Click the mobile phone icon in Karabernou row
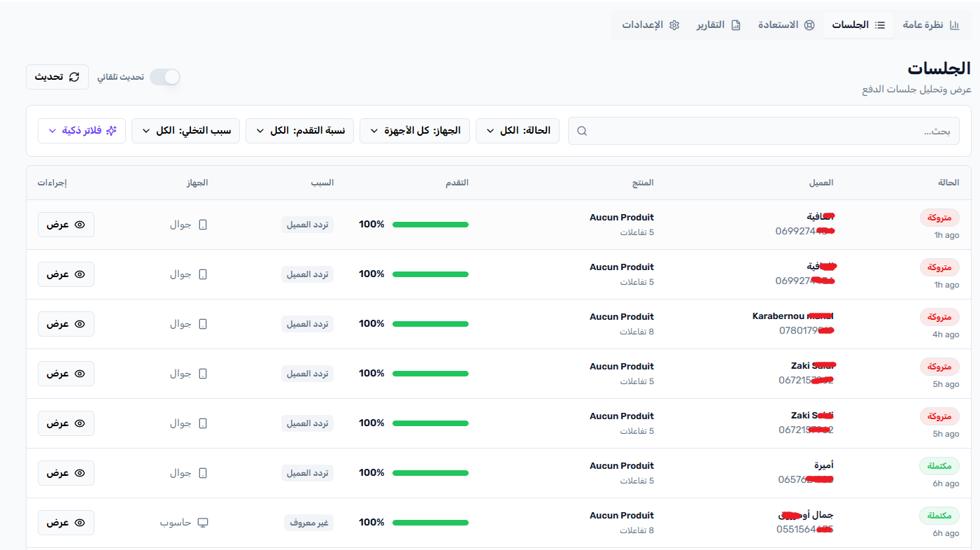980x550 pixels. (203, 324)
